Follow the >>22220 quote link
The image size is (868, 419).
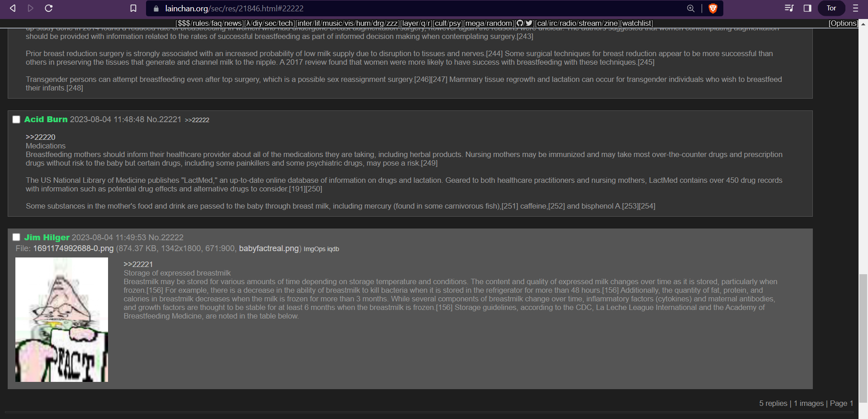[x=40, y=137]
